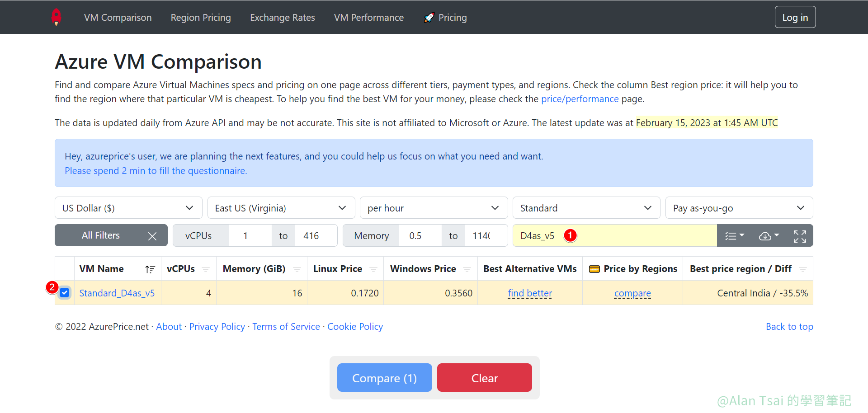This screenshot has width=868, height=413.
Task: Toggle fullscreen table view icon
Action: (800, 236)
